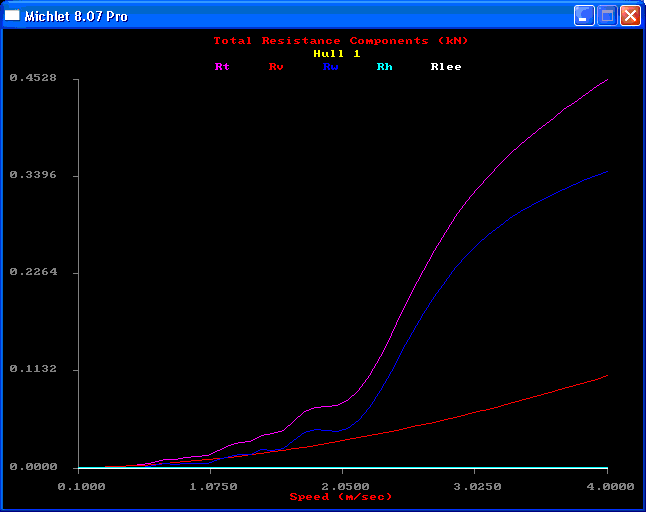Image resolution: width=646 pixels, height=512 pixels.
Task: Maximize the Michlet window
Action: [607, 16]
